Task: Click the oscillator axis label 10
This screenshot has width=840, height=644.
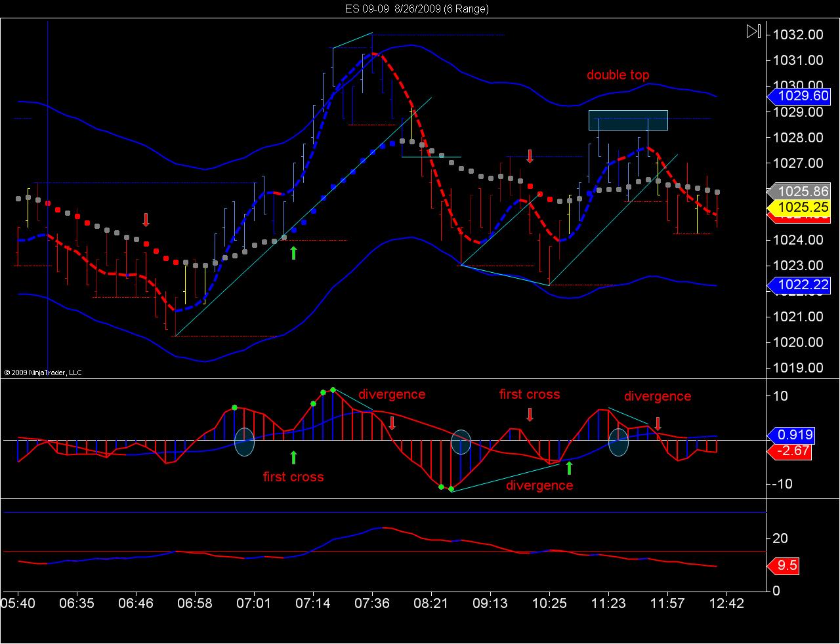Action: 780,396
